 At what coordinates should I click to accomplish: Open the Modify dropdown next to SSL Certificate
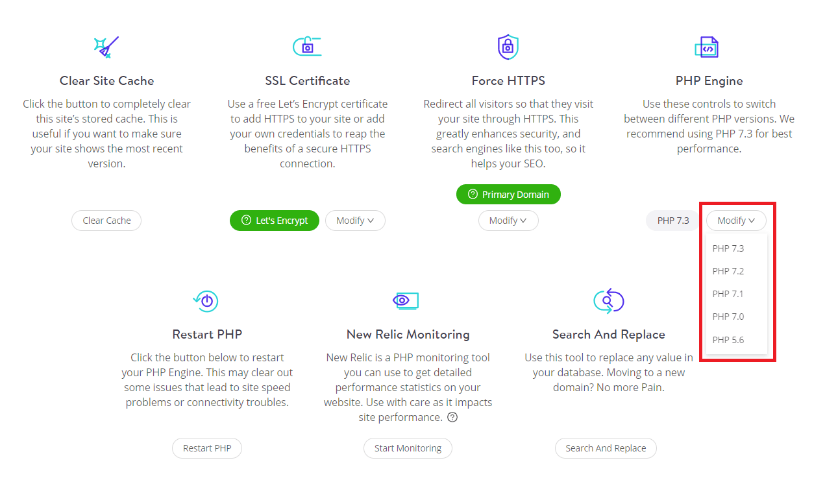pyautogui.click(x=355, y=220)
